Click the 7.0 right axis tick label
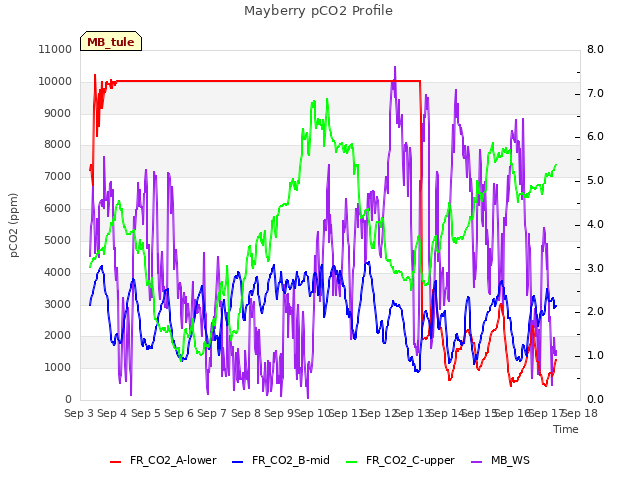 595,93
